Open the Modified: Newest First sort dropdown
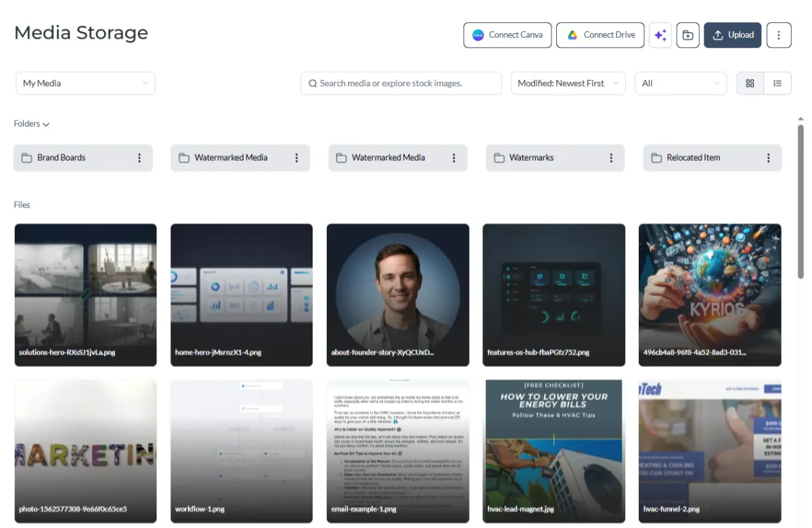Screen dimensions: 812x528 point(568,83)
